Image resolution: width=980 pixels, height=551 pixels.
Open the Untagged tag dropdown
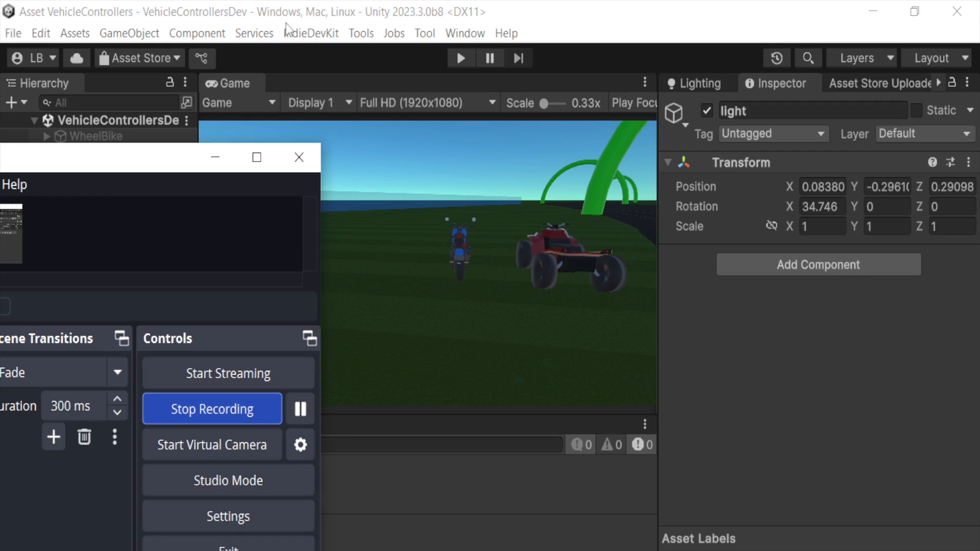tap(773, 134)
